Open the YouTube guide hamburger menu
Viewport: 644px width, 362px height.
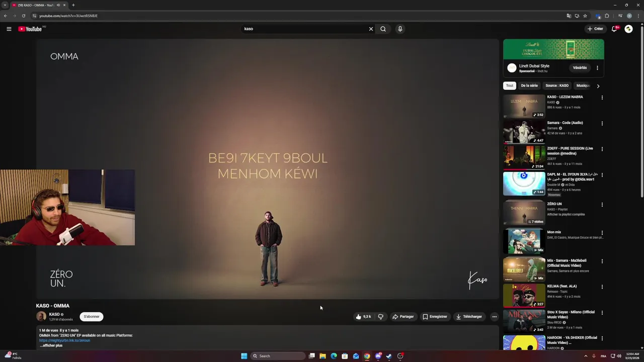pos(9,29)
